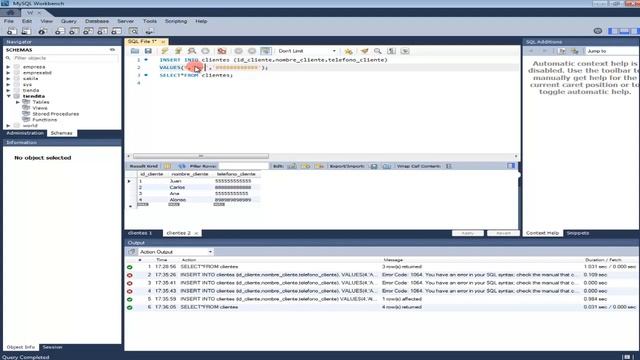640x360 pixels.
Task: Switch to the Context Help tab
Action: [x=542, y=233]
